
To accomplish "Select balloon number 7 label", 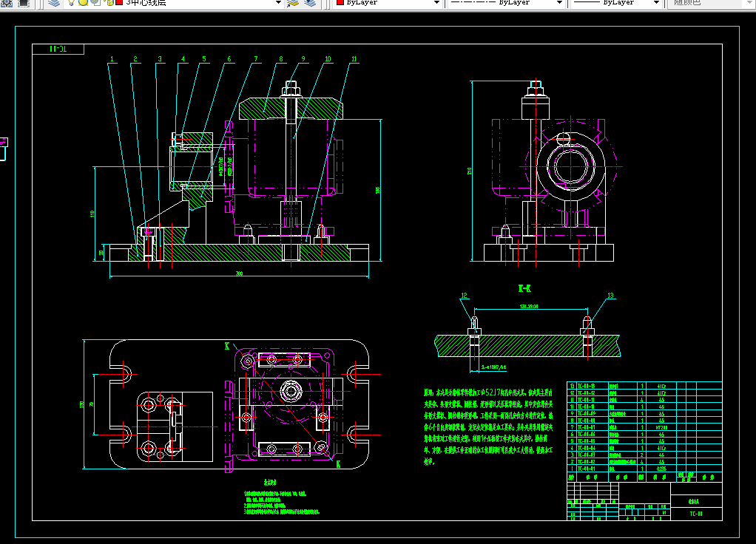I will pyautogui.click(x=256, y=59).
